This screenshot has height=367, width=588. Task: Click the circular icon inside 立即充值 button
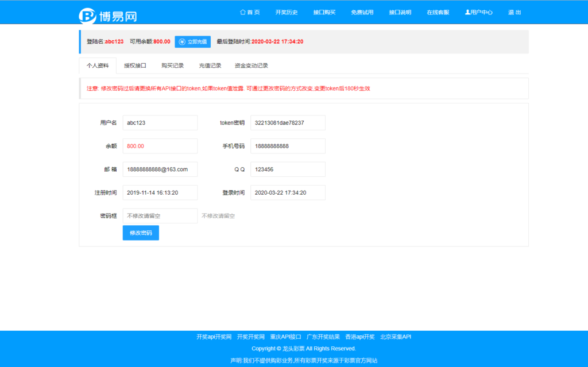coord(183,41)
